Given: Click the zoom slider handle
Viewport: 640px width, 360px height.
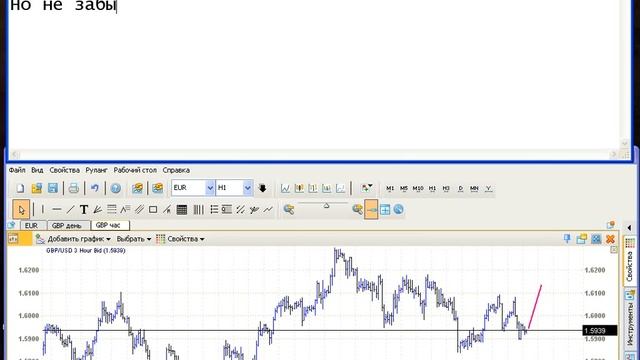Looking at the screenshot, I should 327,206.
